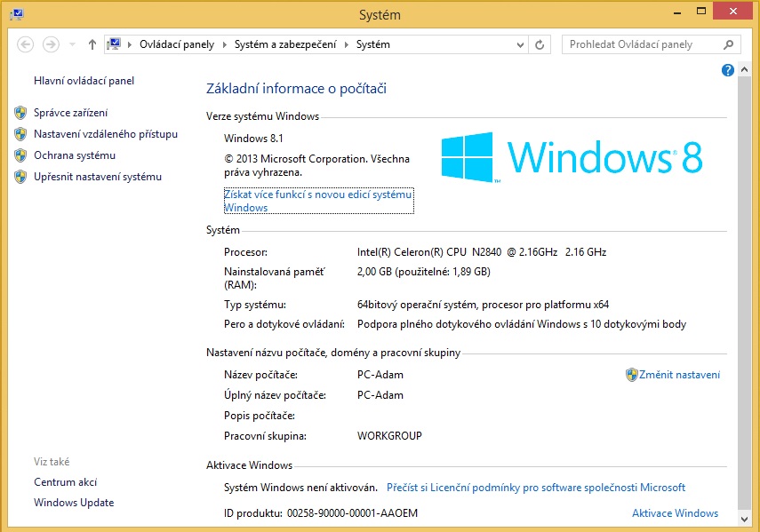This screenshot has height=532, width=760.
Task: Click Získat více funkcí s novou edicí link
Action: [x=318, y=201]
